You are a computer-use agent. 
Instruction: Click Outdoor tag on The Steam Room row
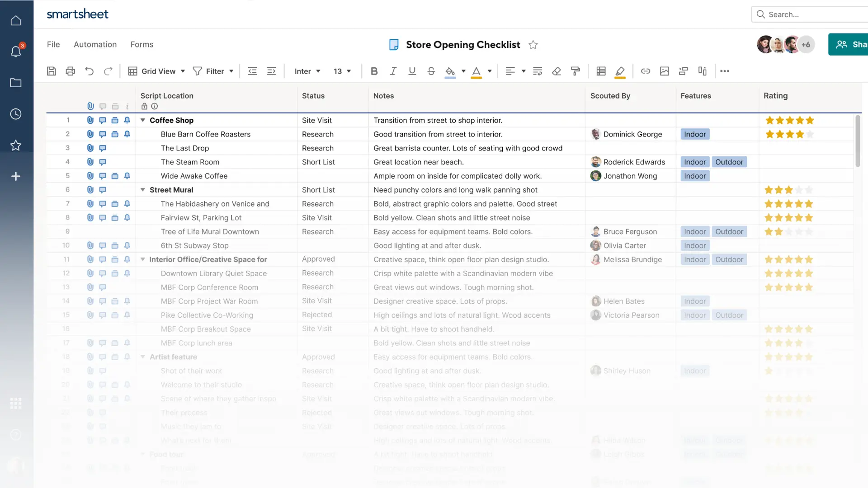tap(729, 162)
